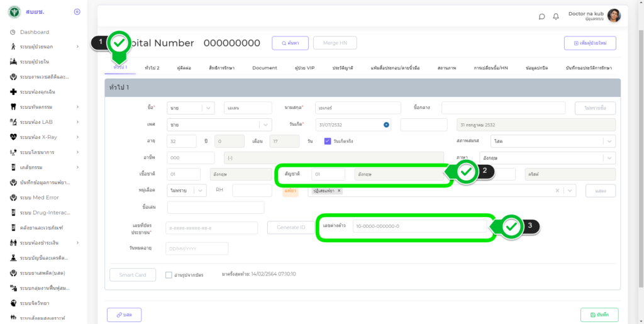Click the ระบบห้อง X-Ray heart icon
The height and width of the screenshot is (324, 644).
[x=13, y=137]
